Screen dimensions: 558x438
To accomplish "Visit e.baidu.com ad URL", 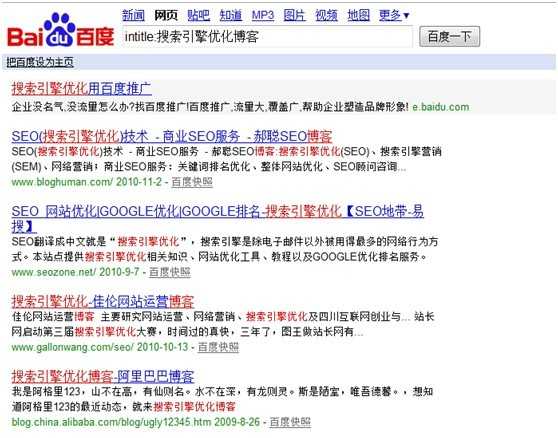I will pos(441,107).
